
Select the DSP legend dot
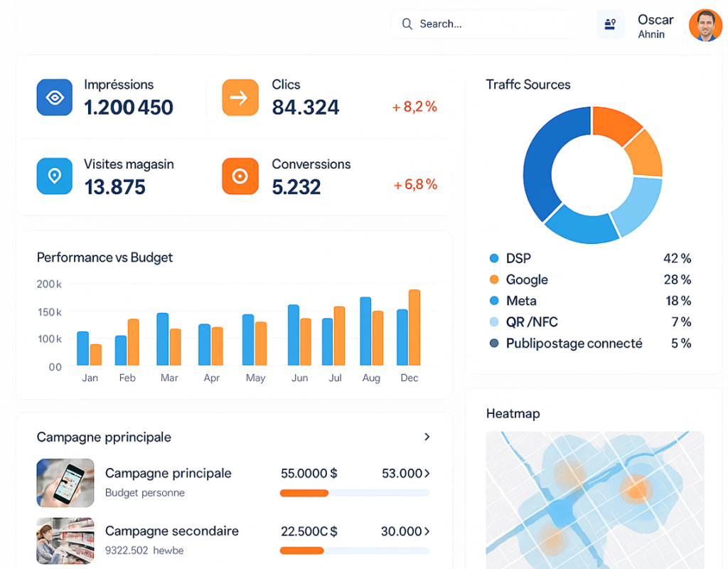point(494,258)
